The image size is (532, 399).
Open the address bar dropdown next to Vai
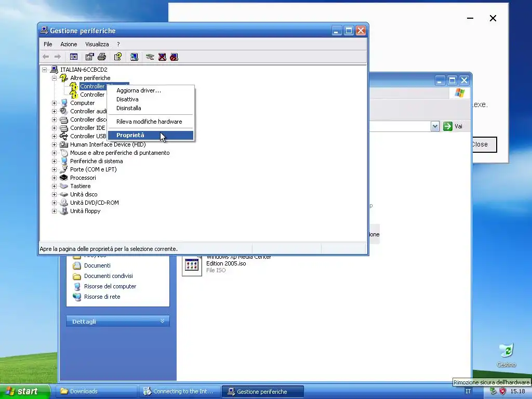(435, 126)
